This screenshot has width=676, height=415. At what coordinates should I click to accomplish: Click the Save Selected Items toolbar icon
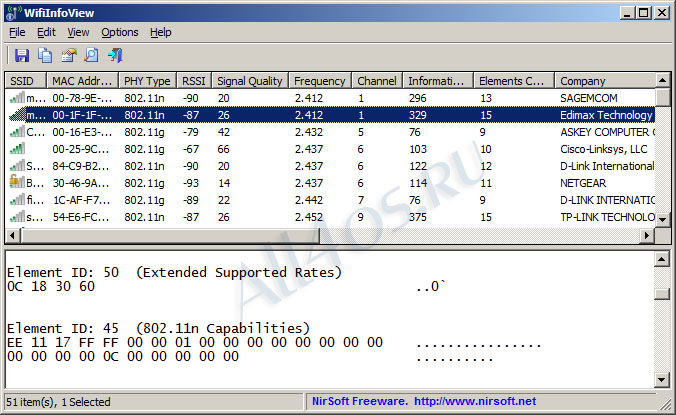[22, 56]
